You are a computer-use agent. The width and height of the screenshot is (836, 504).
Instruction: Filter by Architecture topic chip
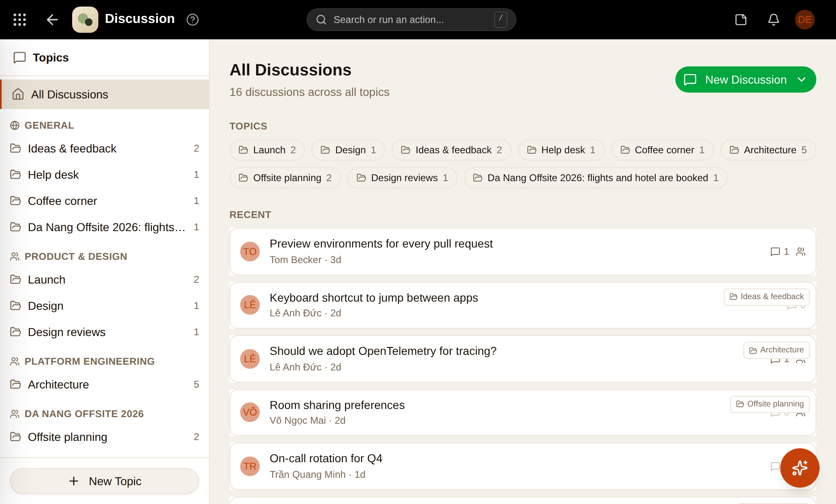click(x=768, y=150)
